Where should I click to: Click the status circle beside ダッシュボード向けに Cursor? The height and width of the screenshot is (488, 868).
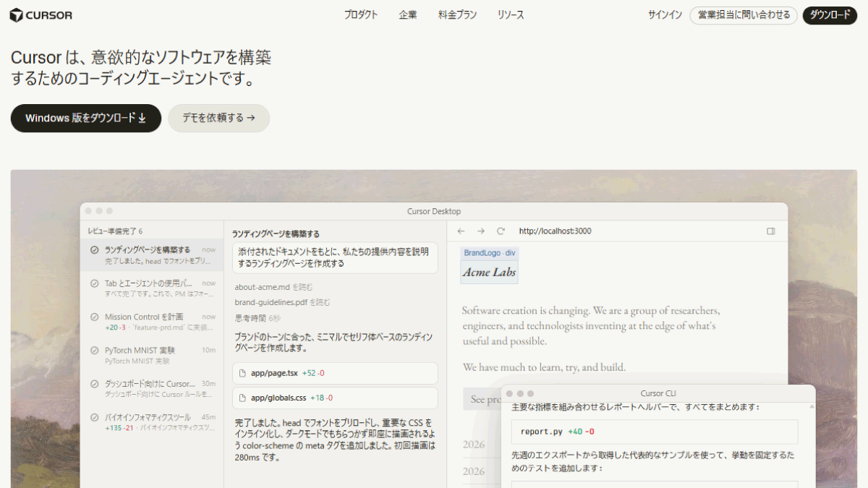(x=94, y=384)
